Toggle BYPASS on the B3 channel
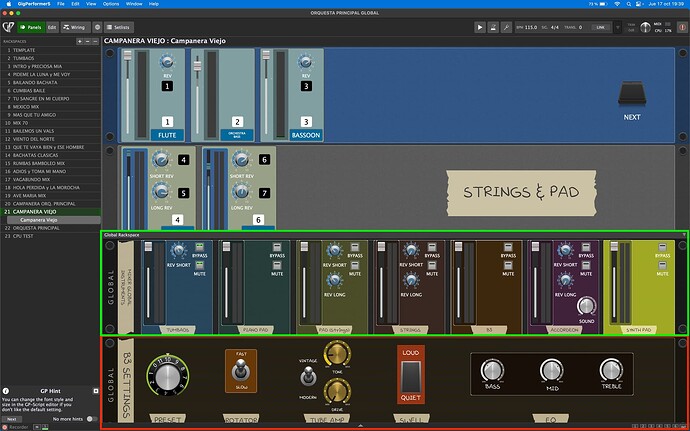Screen dimensions: 690x431 508,247
